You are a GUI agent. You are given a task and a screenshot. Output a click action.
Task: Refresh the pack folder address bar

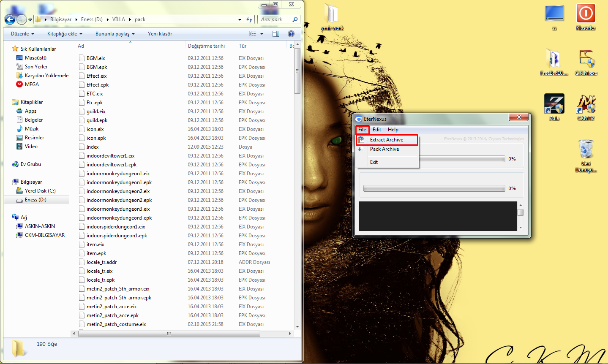pyautogui.click(x=249, y=19)
